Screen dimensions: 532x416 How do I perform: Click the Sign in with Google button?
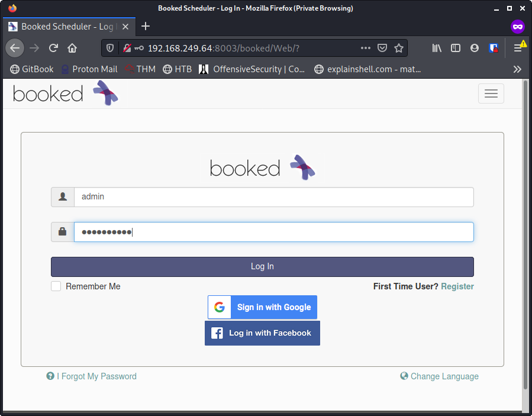point(262,307)
